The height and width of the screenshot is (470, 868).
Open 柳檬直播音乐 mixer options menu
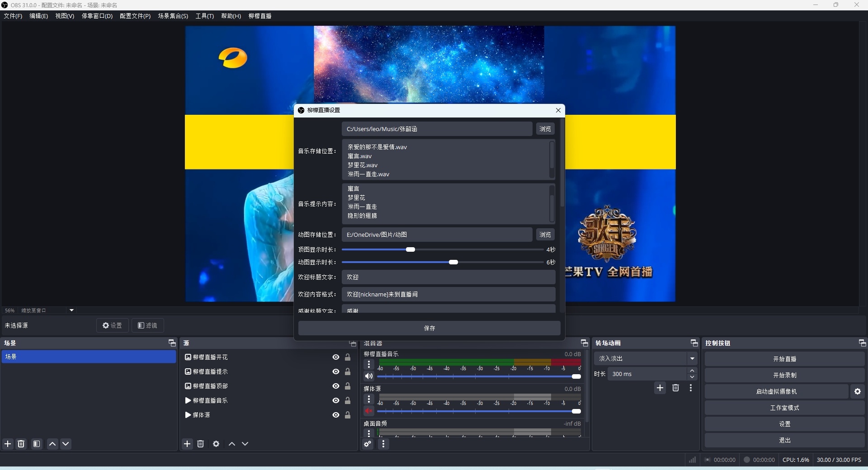[369, 364]
